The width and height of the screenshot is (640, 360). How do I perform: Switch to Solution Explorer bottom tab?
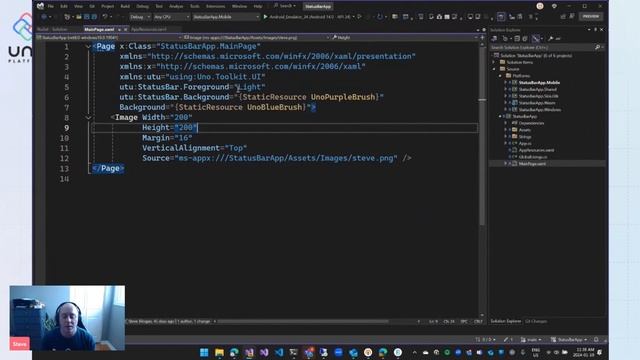(x=506, y=321)
